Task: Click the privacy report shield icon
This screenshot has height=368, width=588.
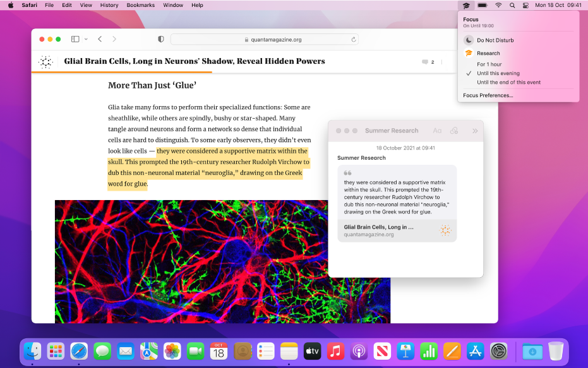Action: pos(161,39)
